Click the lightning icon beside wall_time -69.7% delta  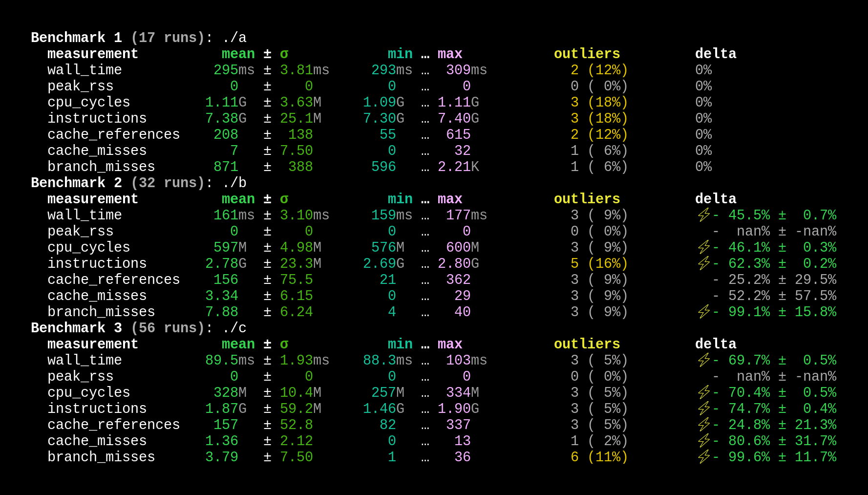coord(704,360)
